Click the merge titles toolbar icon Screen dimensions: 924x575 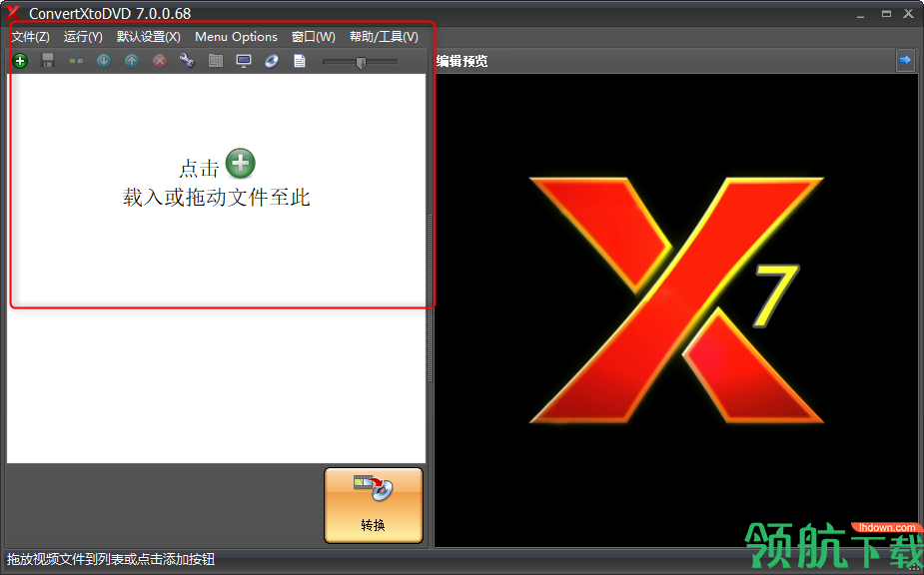coord(76,61)
